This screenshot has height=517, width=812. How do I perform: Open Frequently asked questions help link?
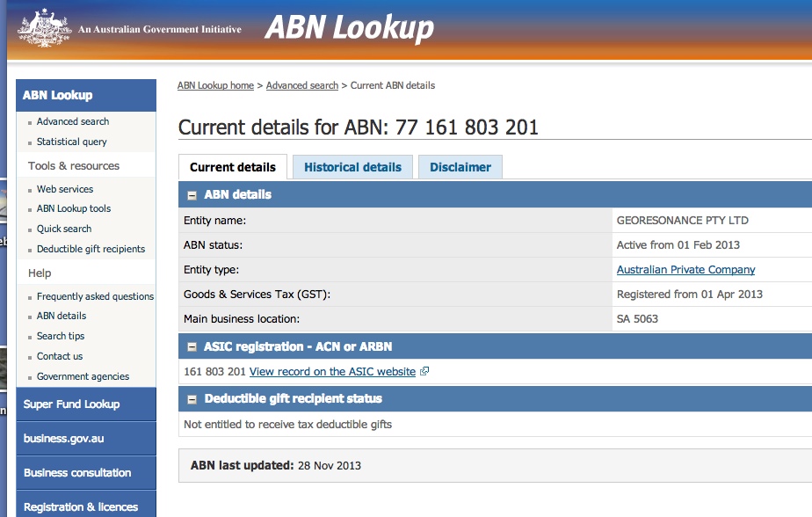95,296
